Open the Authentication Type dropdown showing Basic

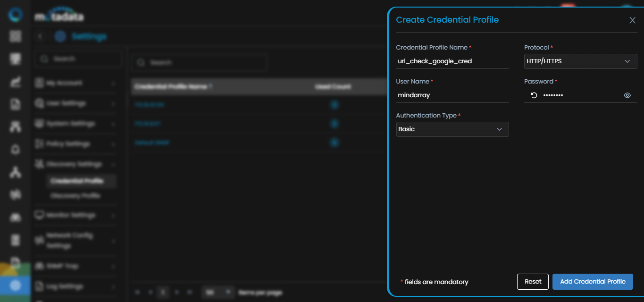452,129
